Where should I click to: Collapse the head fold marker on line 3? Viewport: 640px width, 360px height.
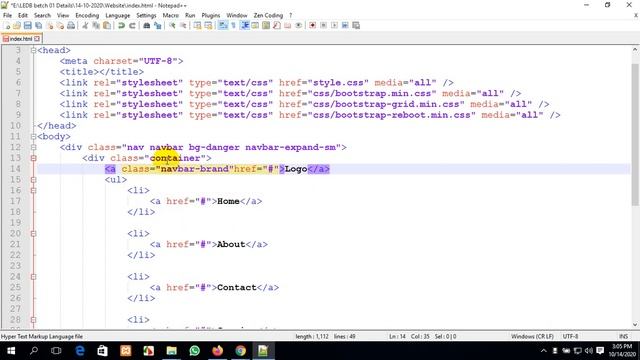[33, 50]
